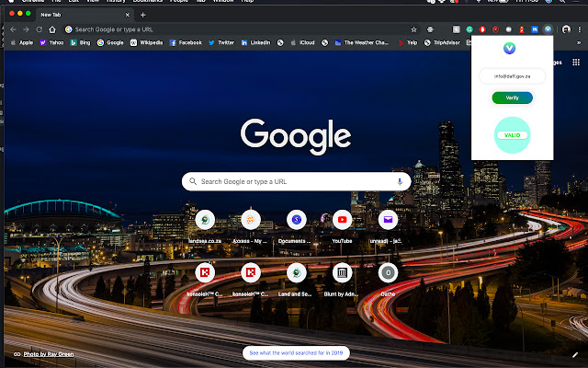Open the Grammarly extension icon

(x=469, y=29)
